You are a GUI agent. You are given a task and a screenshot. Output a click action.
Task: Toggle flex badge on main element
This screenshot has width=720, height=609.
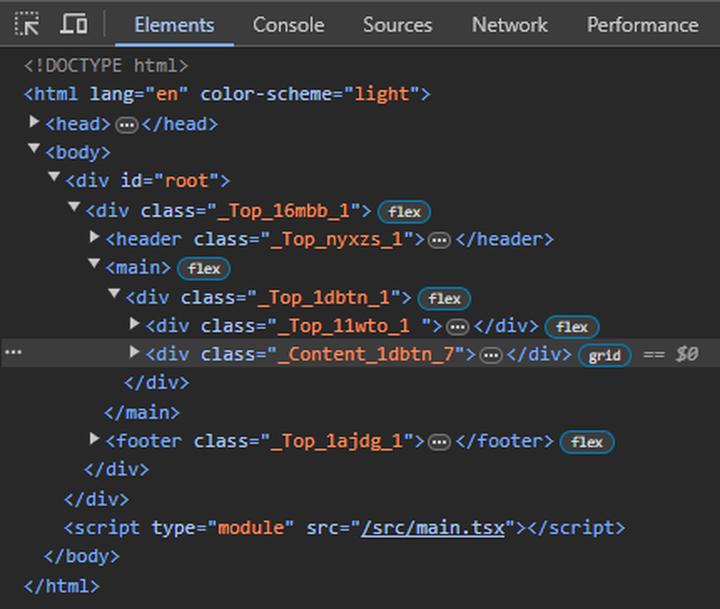[204, 269]
